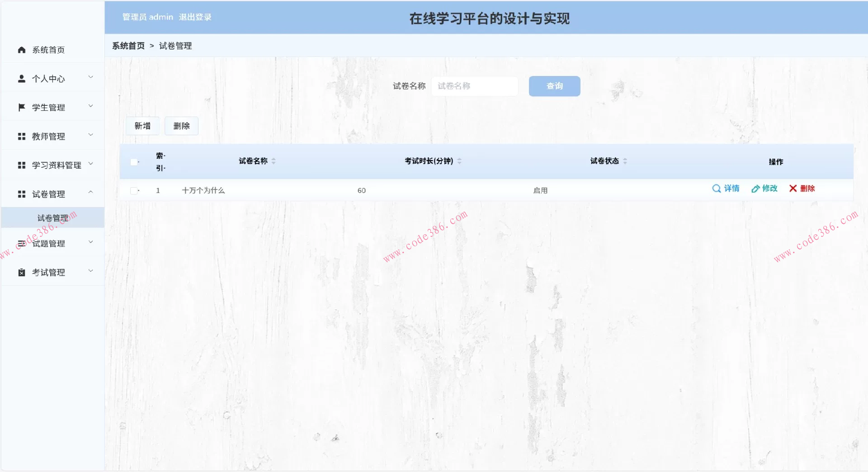Viewport: 868px width, 472px height.
Task: Click the 查询 search button
Action: tap(554, 86)
